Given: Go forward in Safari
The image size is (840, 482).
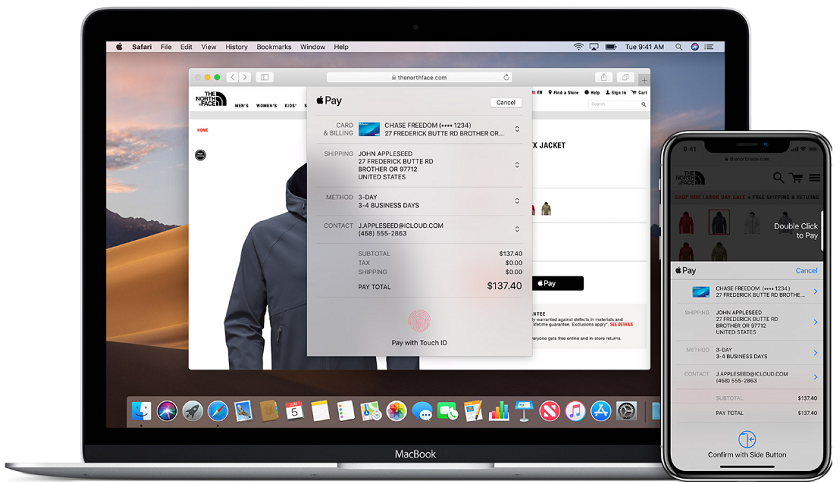Looking at the screenshot, I should [245, 77].
